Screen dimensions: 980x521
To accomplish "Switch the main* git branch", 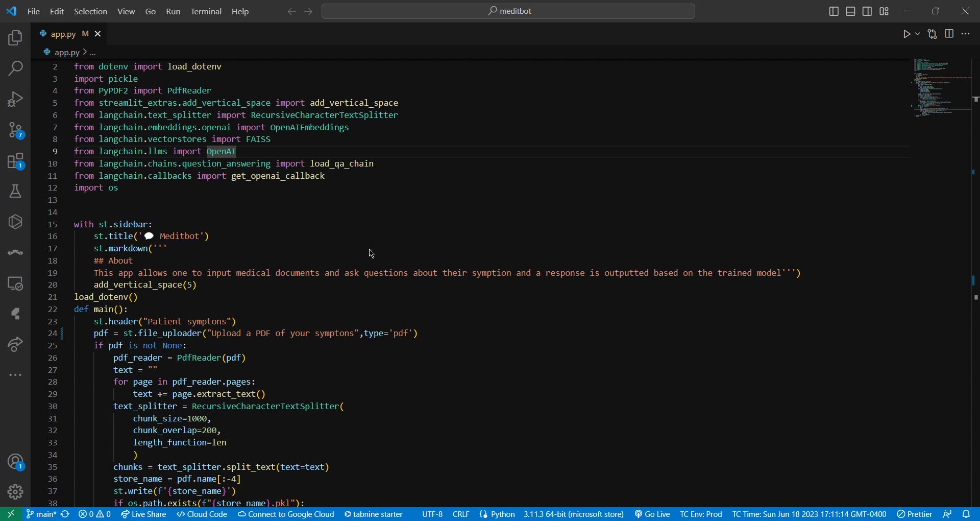I will pyautogui.click(x=41, y=514).
